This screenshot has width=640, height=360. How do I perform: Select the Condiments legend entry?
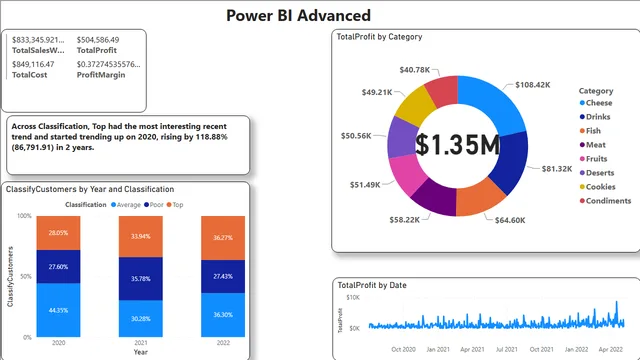605,201
